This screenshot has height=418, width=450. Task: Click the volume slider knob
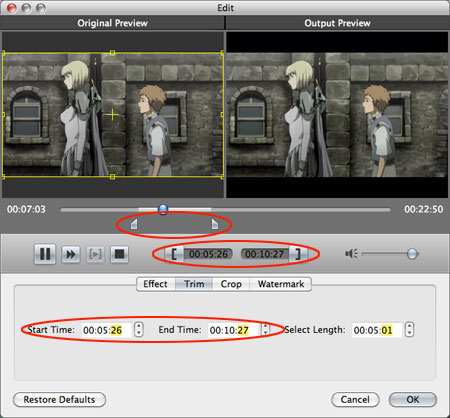pyautogui.click(x=412, y=254)
